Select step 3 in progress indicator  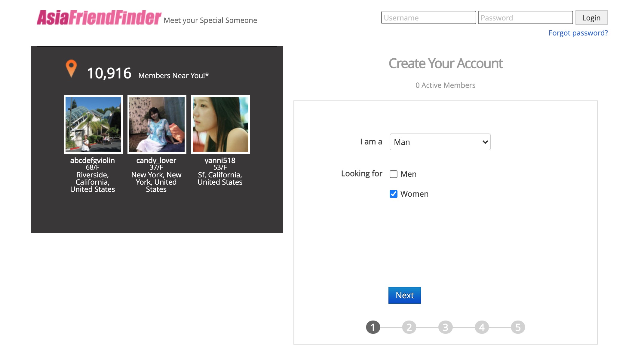445,327
